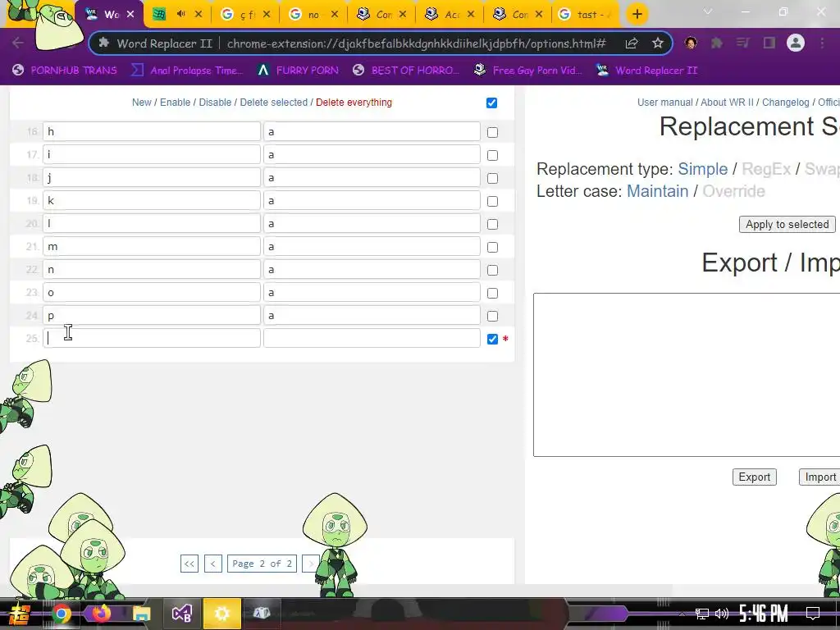This screenshot has width=840, height=630.
Task: Click the puzzle icon left of 'Word Replacer II' in the address bar
Action: (x=104, y=43)
